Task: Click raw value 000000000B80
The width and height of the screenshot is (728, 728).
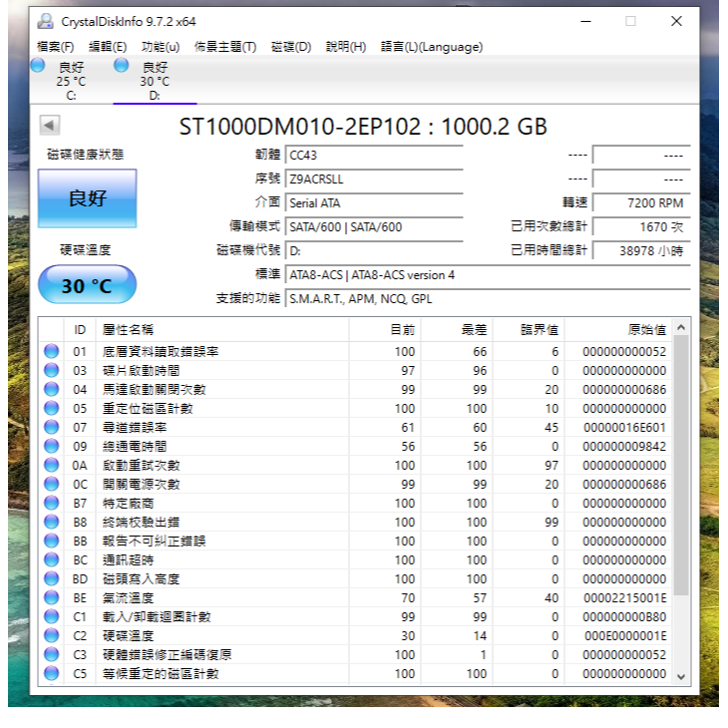Action: pyautogui.click(x=625, y=617)
